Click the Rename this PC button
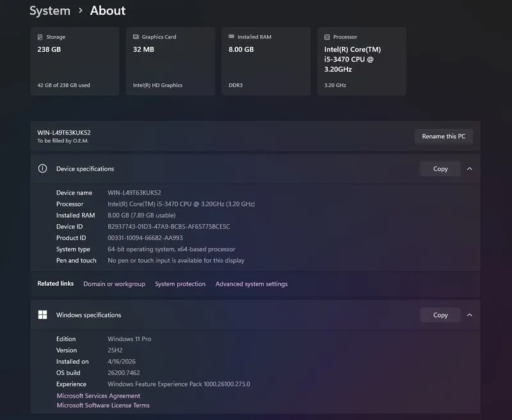Viewport: 512px width, 420px height. point(444,136)
